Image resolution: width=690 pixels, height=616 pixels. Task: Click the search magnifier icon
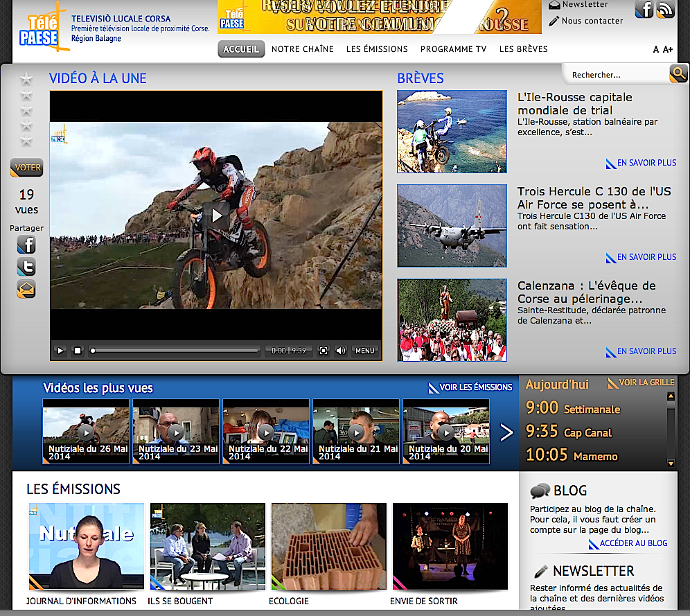tap(678, 73)
